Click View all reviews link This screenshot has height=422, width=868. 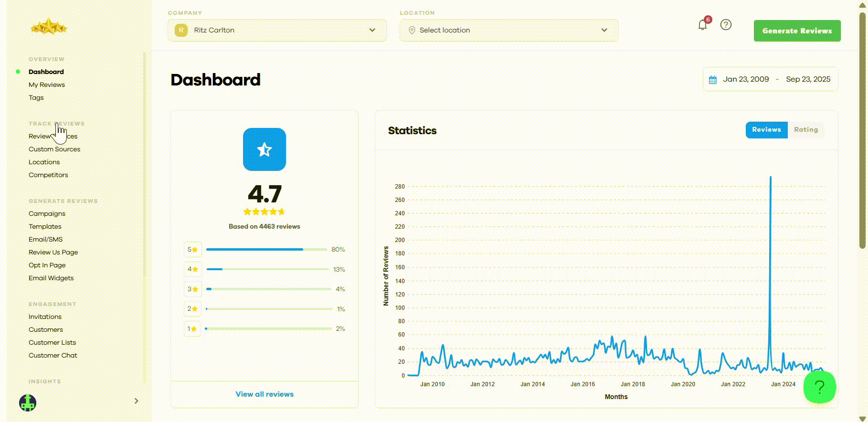[265, 394]
